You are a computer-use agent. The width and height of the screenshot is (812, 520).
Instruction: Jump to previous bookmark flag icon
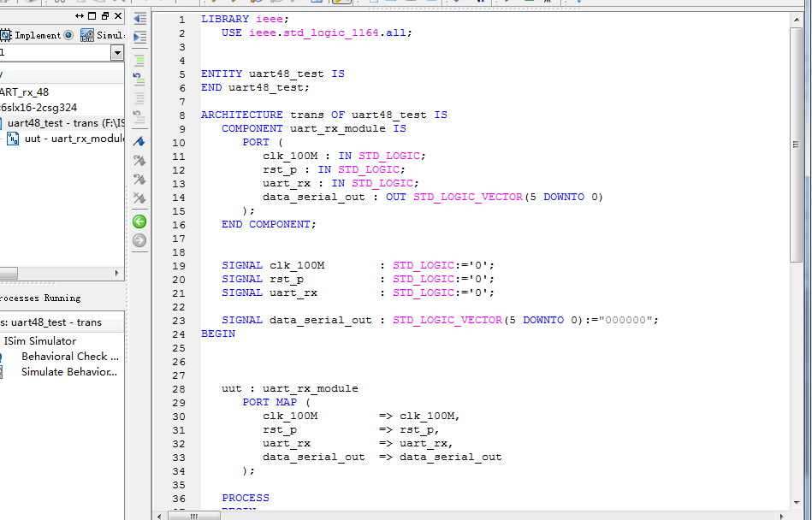pos(139,179)
